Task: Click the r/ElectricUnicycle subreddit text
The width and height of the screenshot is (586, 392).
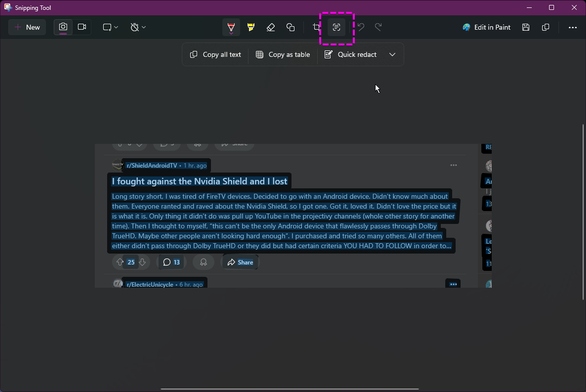Action: pos(149,284)
